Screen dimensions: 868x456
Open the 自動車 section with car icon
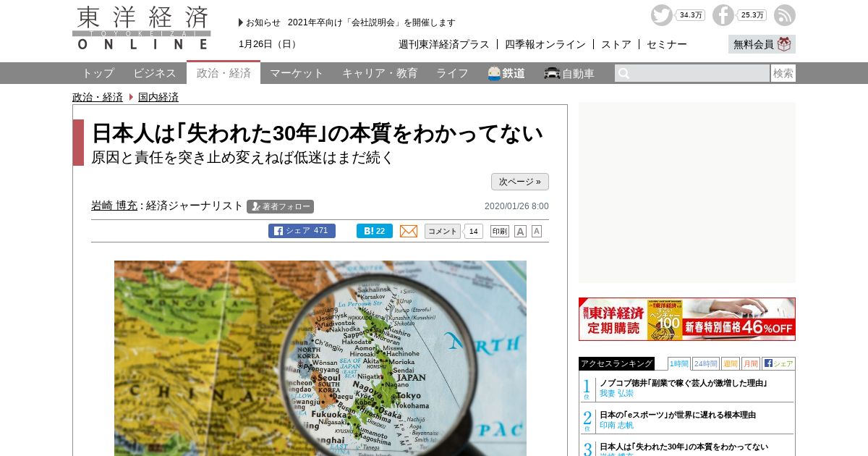point(569,73)
